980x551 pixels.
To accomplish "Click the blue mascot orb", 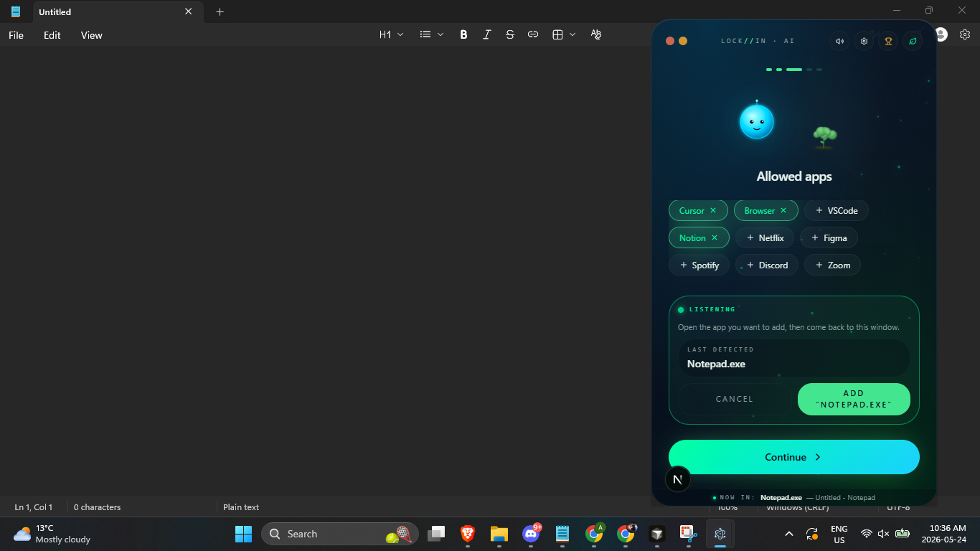I will (757, 121).
